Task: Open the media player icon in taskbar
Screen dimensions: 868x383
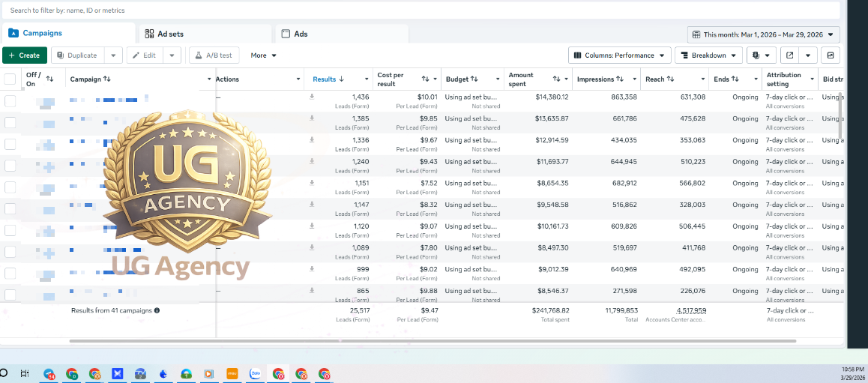Action: tap(209, 374)
